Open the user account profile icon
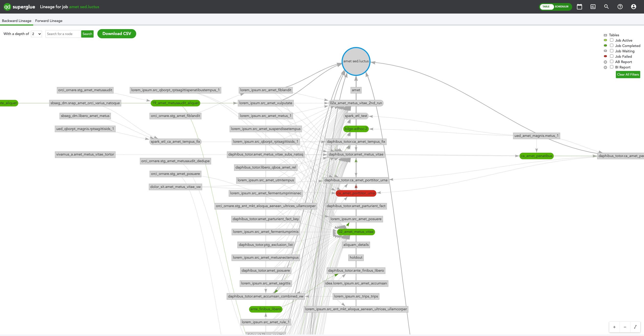Viewport: 644px width, 336px height. tap(634, 7)
